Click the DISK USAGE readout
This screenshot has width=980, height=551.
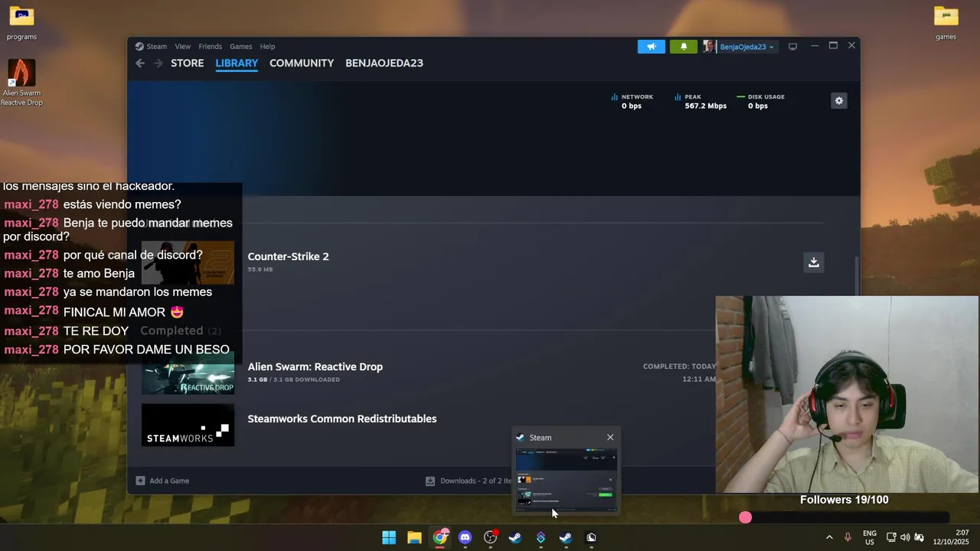click(x=760, y=101)
